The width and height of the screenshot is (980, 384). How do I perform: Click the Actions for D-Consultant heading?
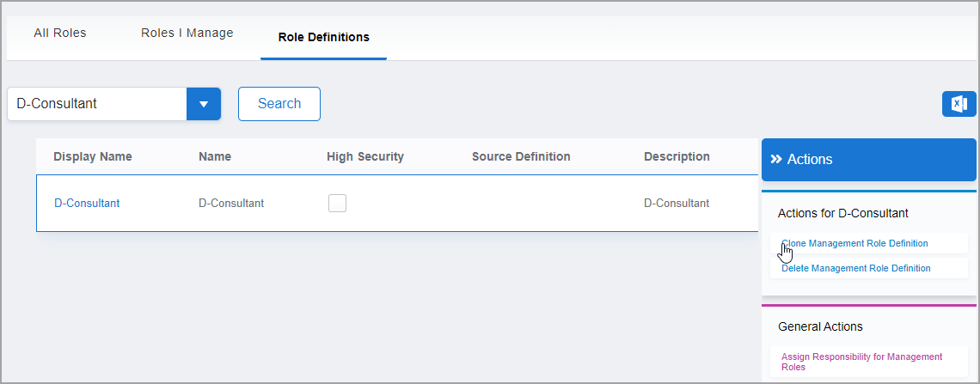click(843, 214)
